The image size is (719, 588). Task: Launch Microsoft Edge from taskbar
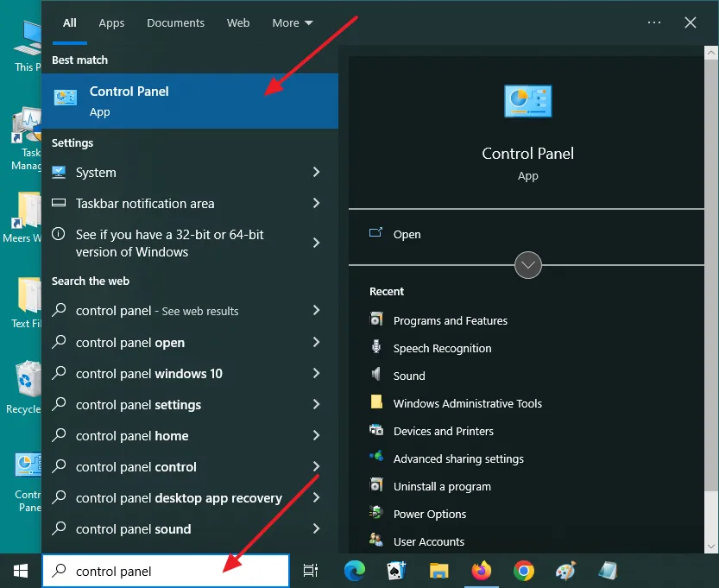(355, 571)
